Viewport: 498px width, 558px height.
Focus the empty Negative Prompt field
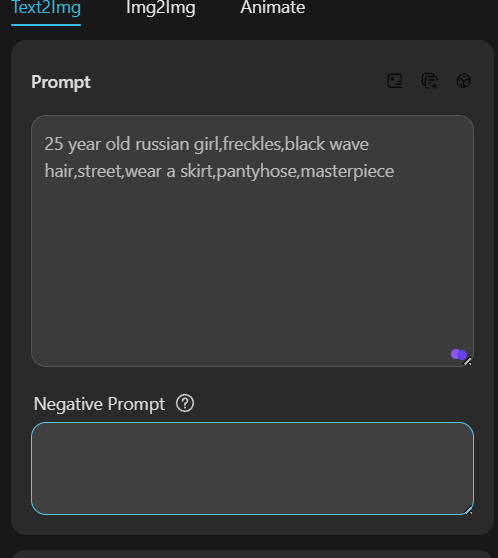coord(252,468)
